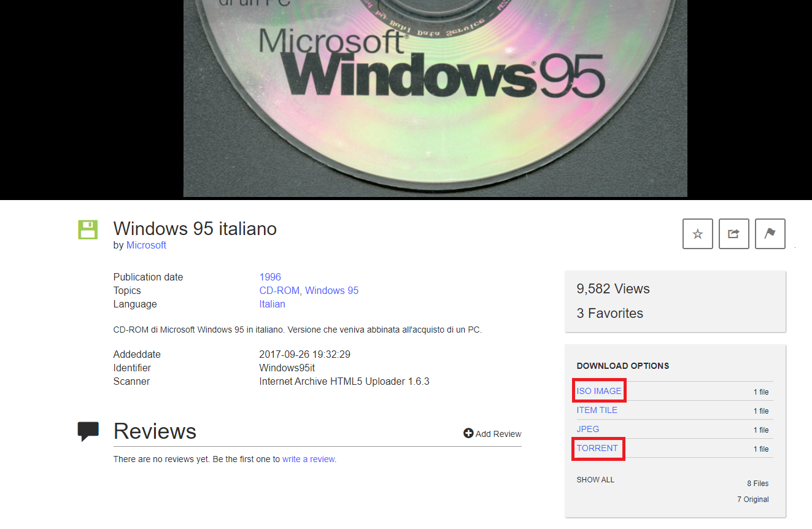Click the Reviews section heading
Image resolution: width=812 pixels, height=529 pixels.
(x=155, y=431)
